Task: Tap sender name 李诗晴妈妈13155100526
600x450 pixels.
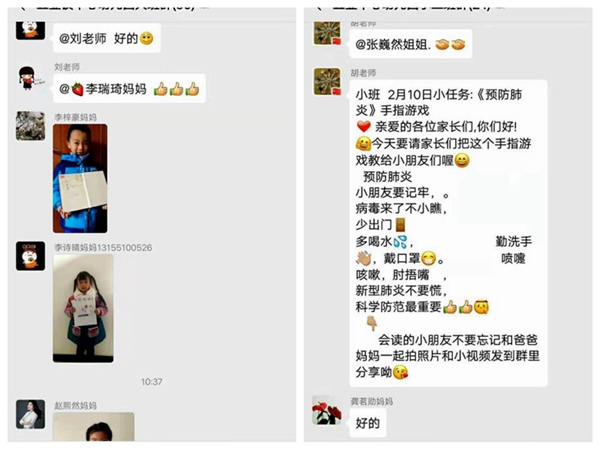Action: [x=103, y=248]
